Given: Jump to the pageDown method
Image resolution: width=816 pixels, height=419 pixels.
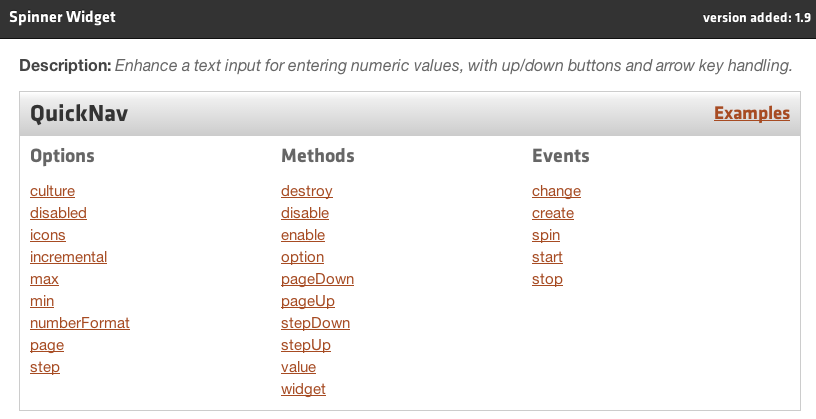Looking at the screenshot, I should pyautogui.click(x=317, y=279).
